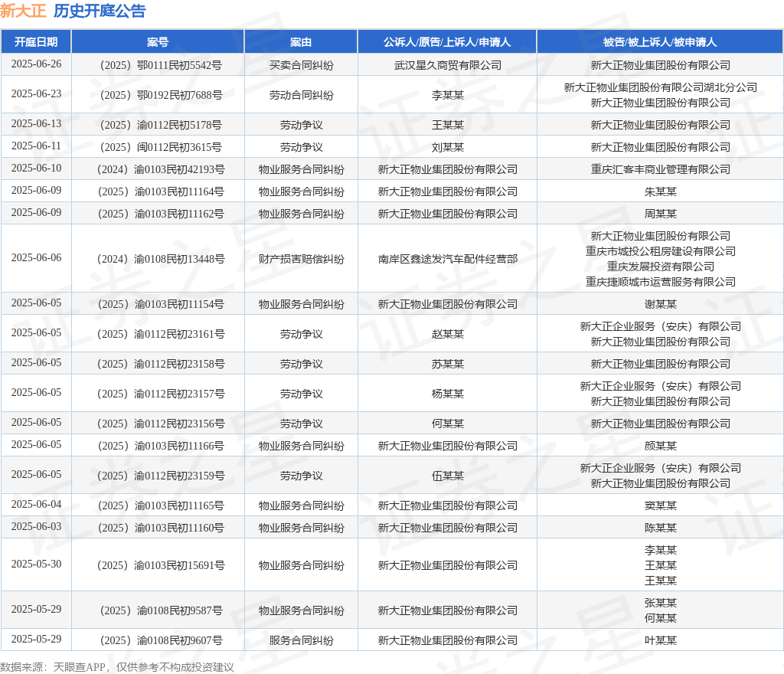Click defendant 颜某某
The image size is (784, 674).
[660, 446]
